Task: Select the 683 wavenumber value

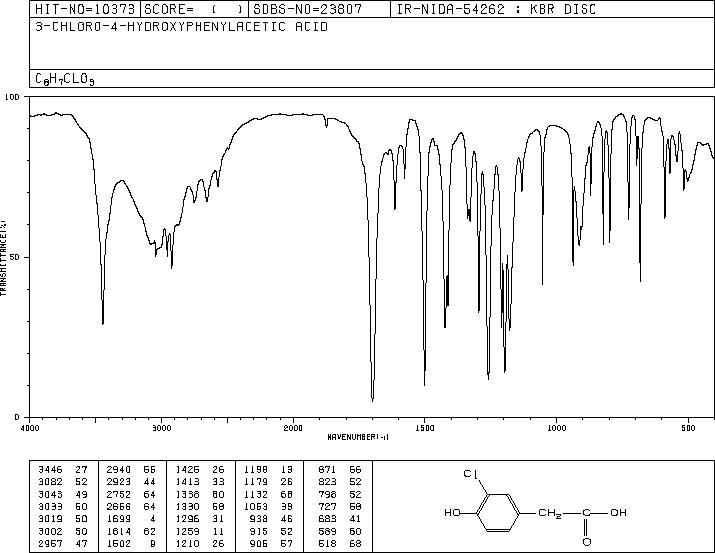Action: (x=327, y=519)
